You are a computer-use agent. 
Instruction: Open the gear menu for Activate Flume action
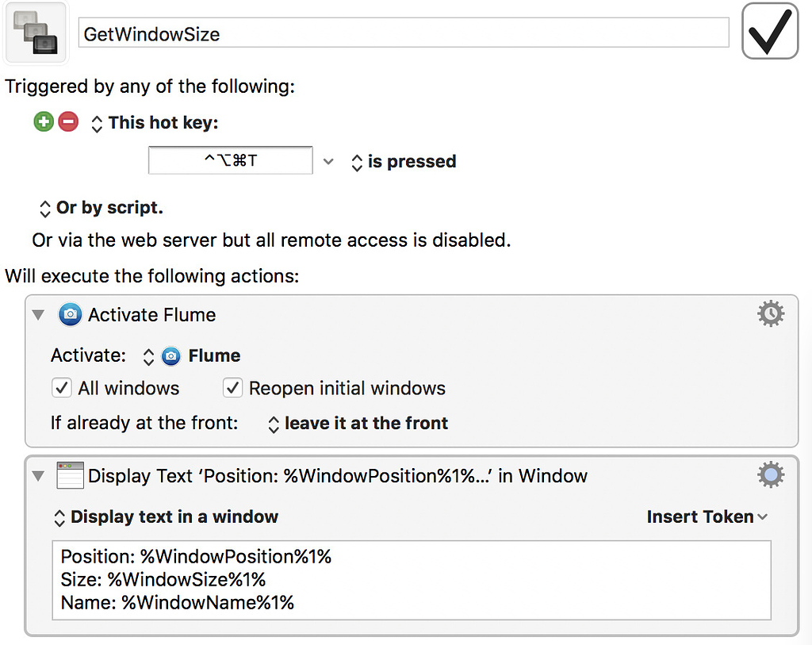pyautogui.click(x=770, y=315)
